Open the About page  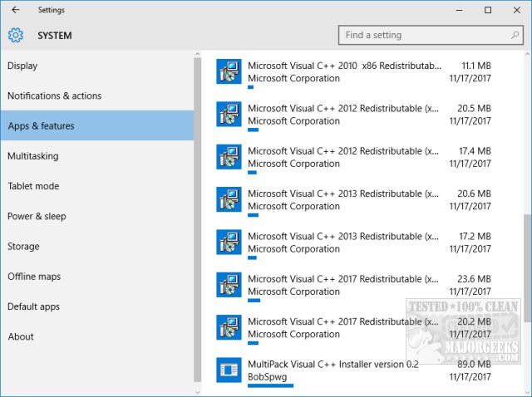pyautogui.click(x=21, y=336)
